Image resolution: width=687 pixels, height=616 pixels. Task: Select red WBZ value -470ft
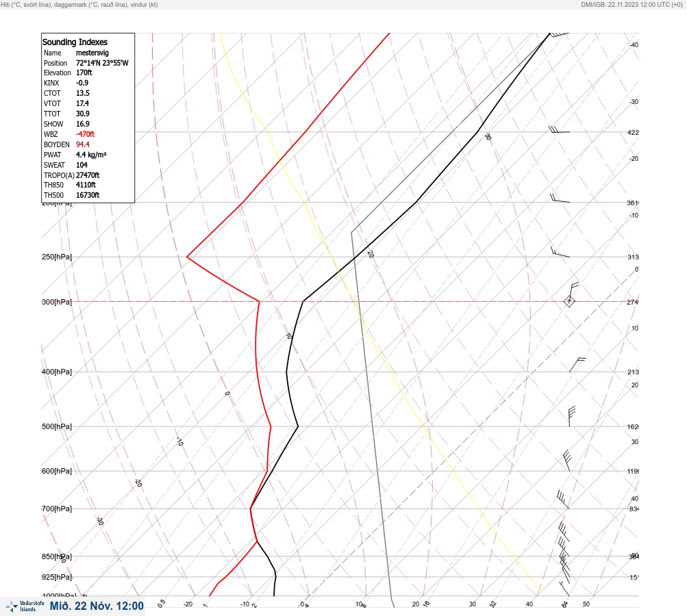click(x=85, y=134)
